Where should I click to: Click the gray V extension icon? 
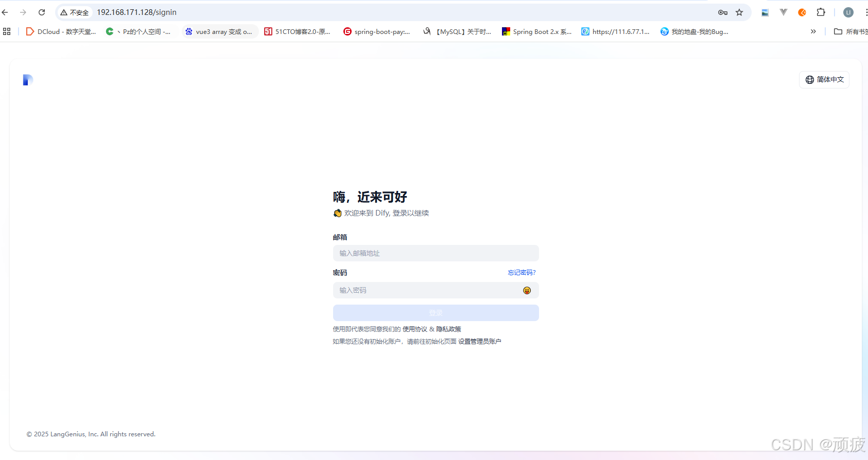pyautogui.click(x=784, y=12)
